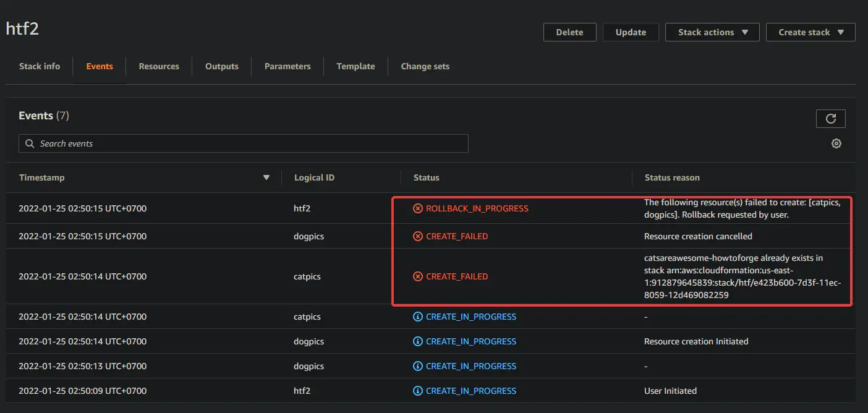
Task: Click the info icon on catpics CREATE_IN_PROGRESS row
Action: 417,316
